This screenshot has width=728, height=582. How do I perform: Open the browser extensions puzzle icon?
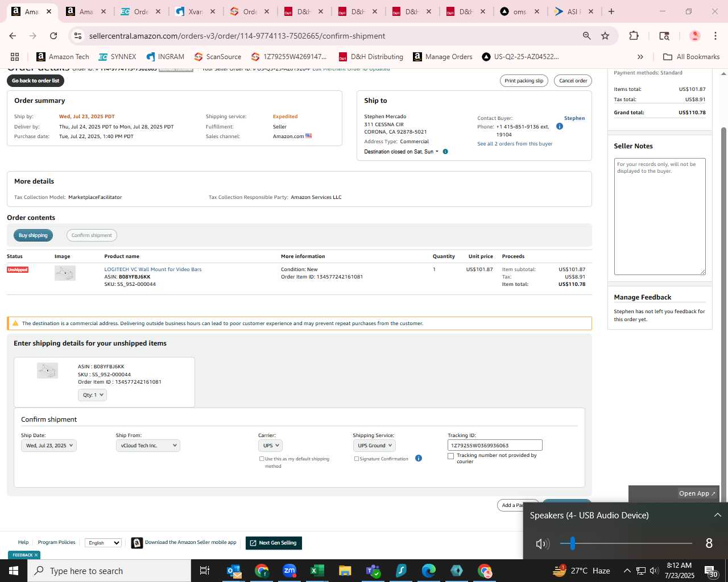(634, 36)
